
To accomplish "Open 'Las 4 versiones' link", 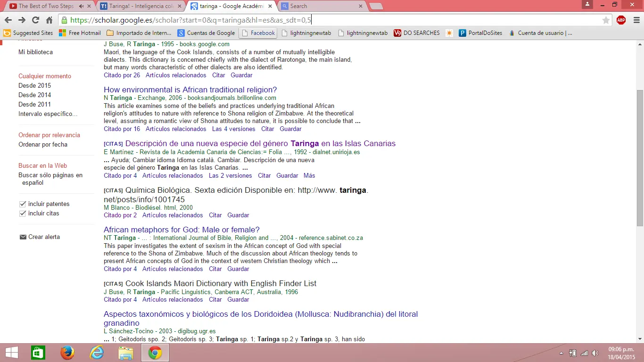I will tap(234, 129).
